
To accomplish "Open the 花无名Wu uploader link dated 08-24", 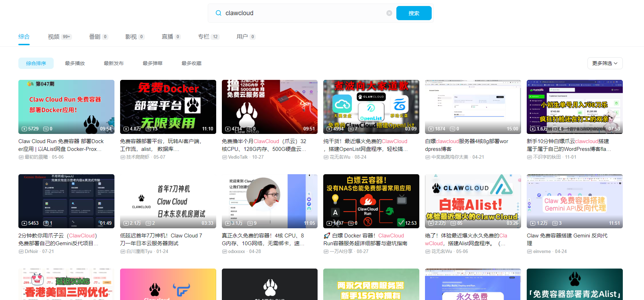I will coord(339,157).
